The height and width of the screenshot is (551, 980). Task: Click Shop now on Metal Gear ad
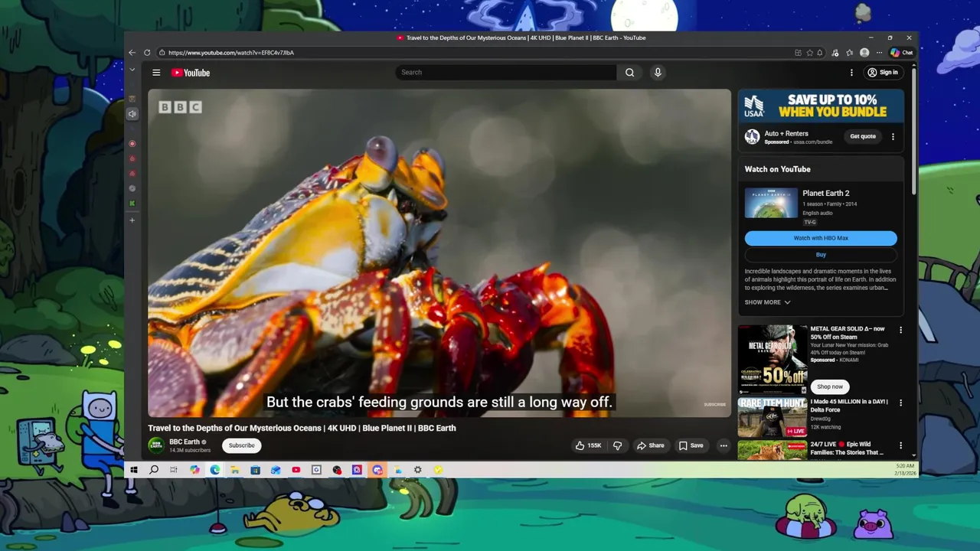(830, 386)
